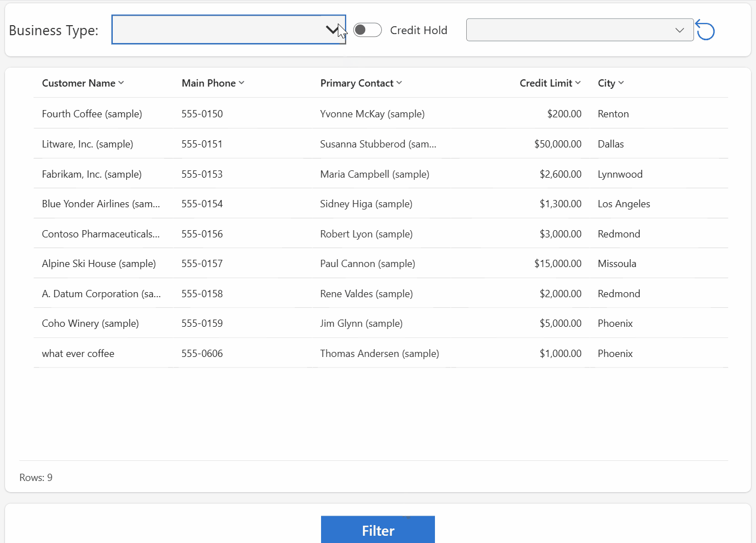Click the Alpine Ski House (sample) entry

point(99,264)
